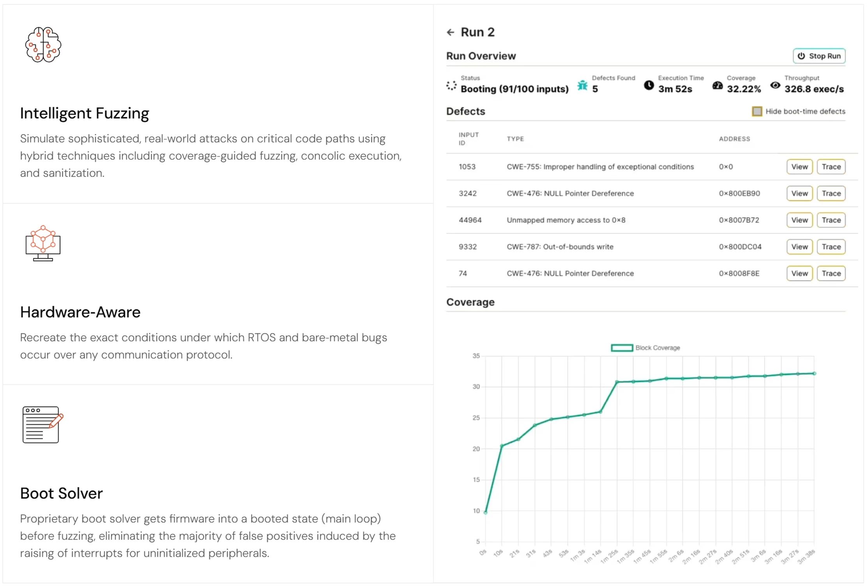Viewport: 868px width, 588px height.
Task: View defect with input ID 1053
Action: (799, 167)
